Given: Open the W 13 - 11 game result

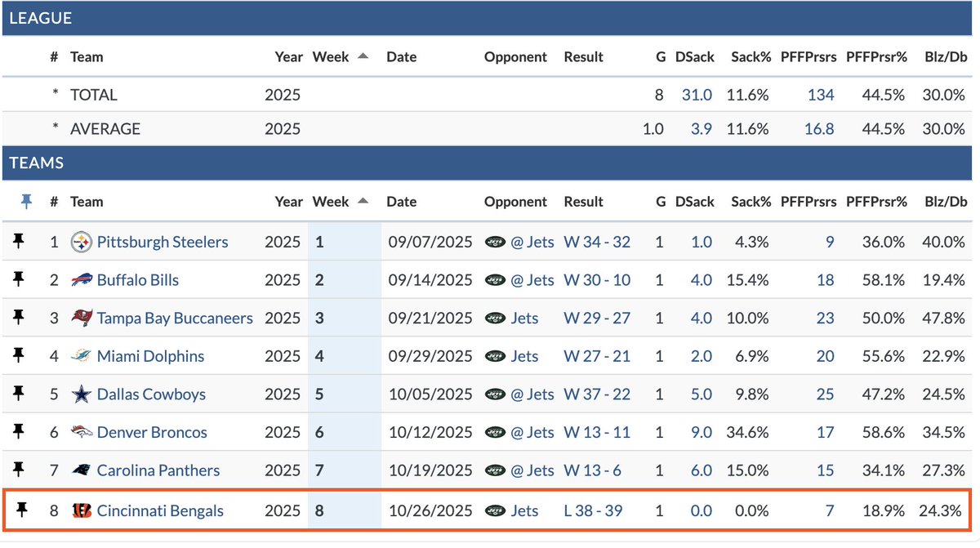Looking at the screenshot, I should tap(597, 432).
